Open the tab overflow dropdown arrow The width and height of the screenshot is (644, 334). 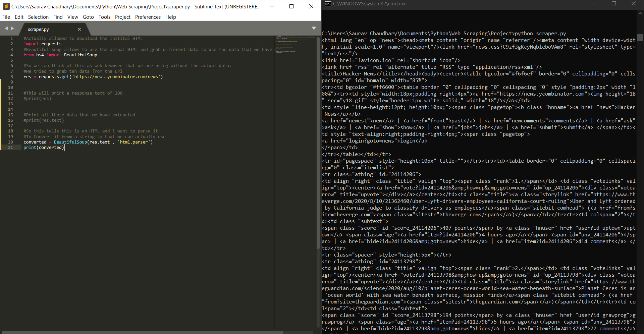coord(314,28)
